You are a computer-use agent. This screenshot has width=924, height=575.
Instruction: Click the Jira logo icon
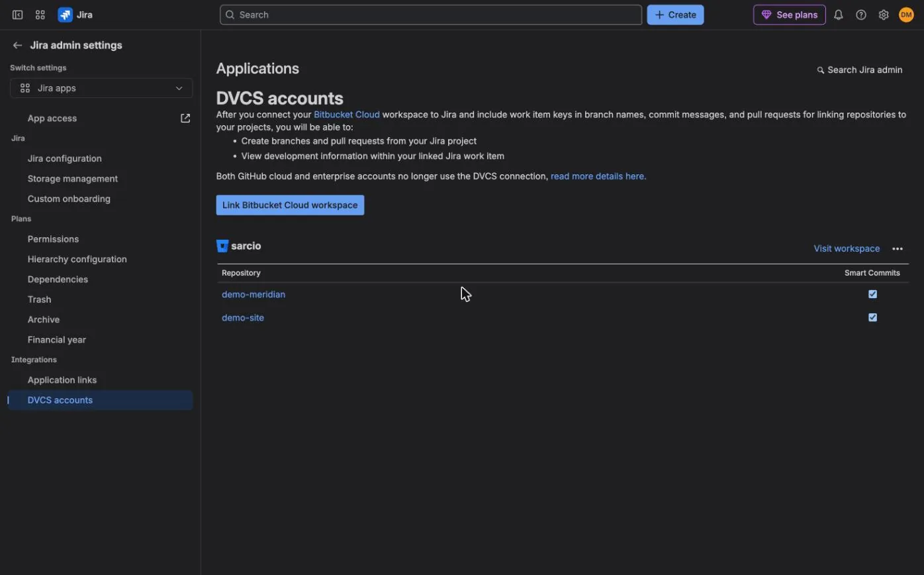65,15
